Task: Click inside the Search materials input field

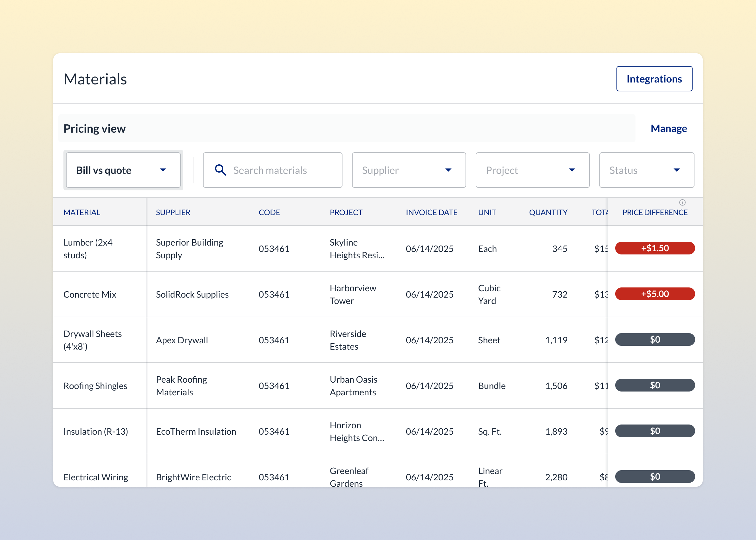Action: point(276,170)
